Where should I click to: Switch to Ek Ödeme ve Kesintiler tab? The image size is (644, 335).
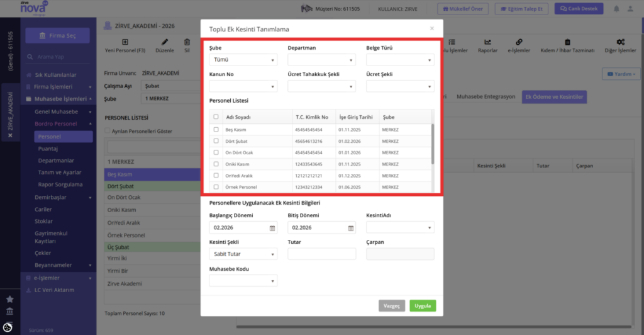point(554,97)
